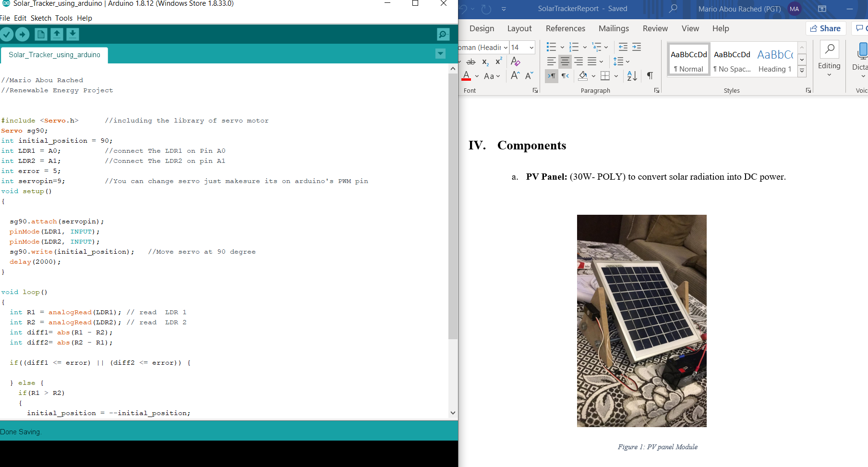Open the Ribbon Display Options icon
The width and height of the screenshot is (868, 467).
coord(822,9)
